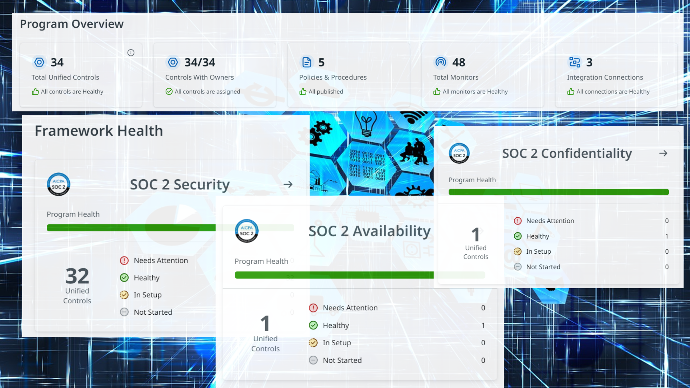Screen dimensions: 690x388
Task: Click the SOC 2 Confidentiality program health bar
Action: (x=559, y=192)
